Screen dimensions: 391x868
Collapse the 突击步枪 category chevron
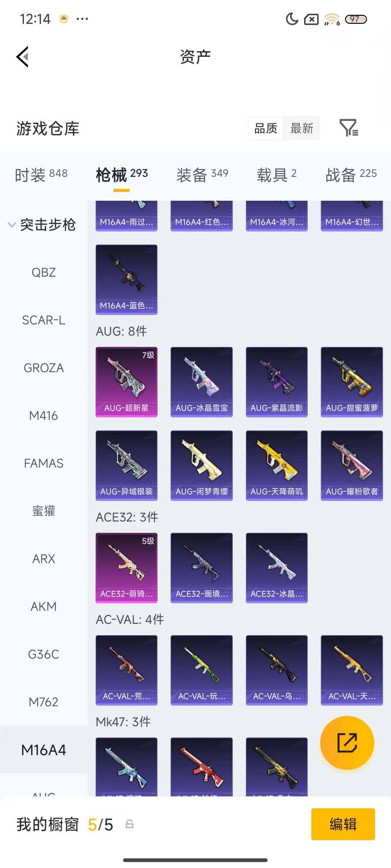pos(12,225)
